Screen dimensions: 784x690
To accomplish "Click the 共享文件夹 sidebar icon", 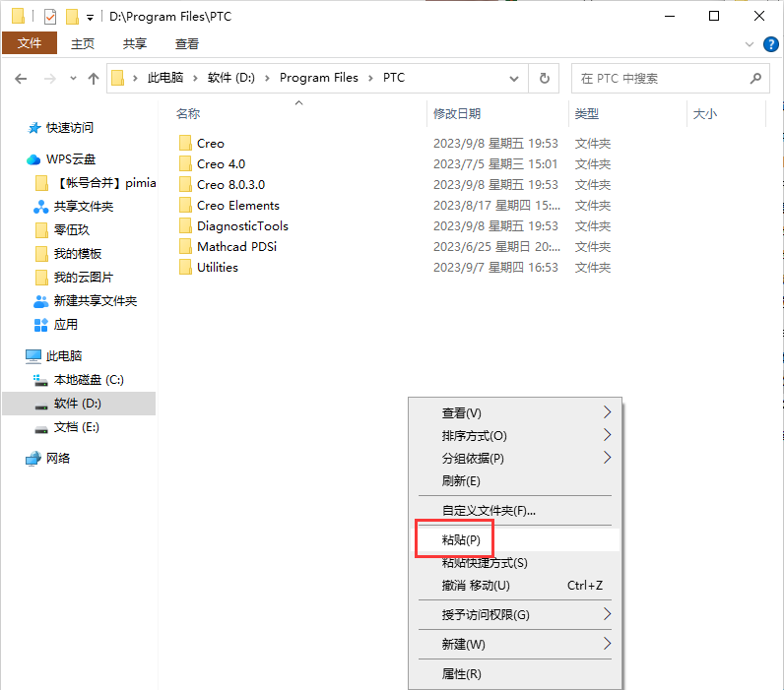I will tap(40, 207).
